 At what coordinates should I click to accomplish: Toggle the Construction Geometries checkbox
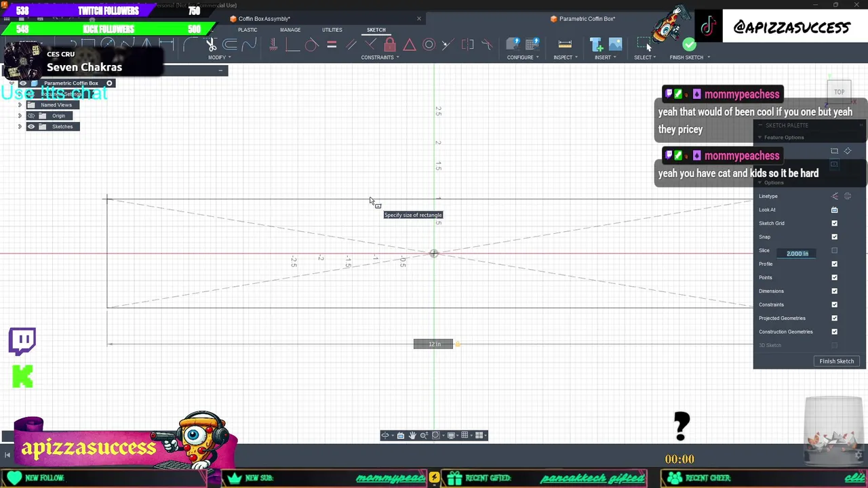coord(835,332)
